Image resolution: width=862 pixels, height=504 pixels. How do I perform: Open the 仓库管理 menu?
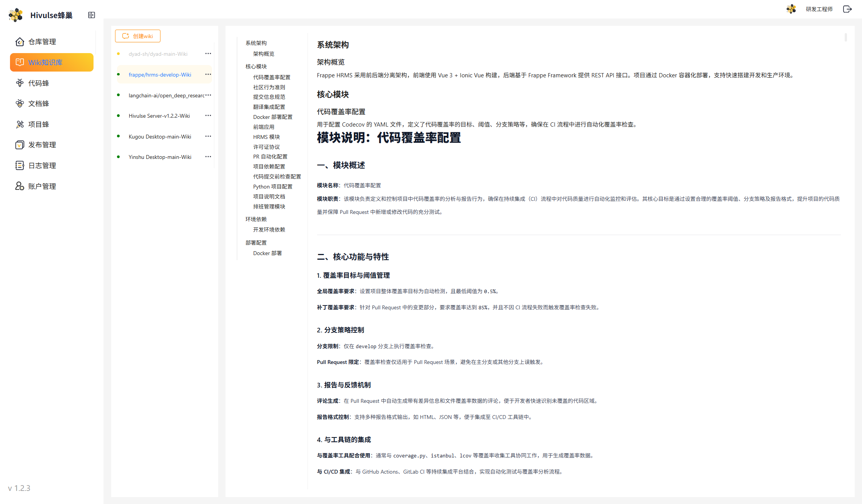52,42
